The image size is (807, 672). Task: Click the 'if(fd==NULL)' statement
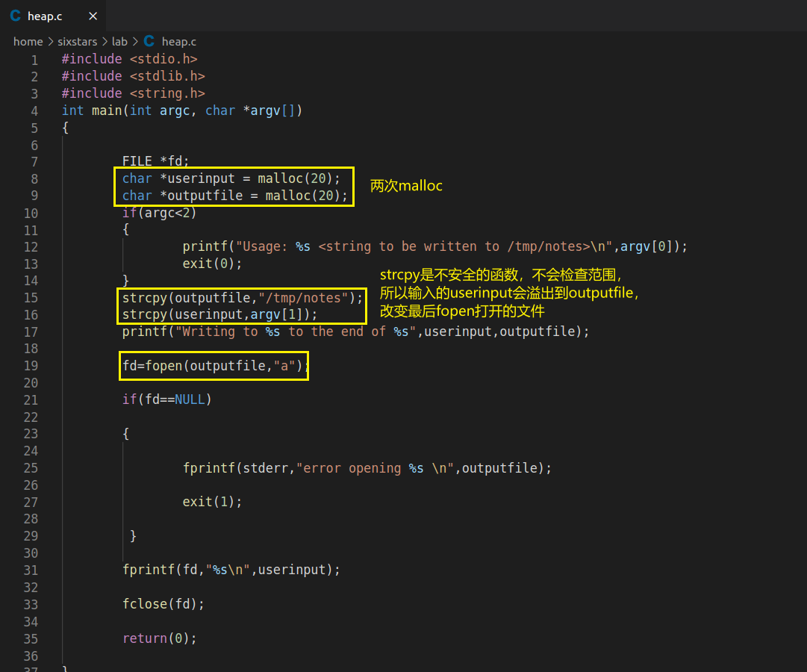[x=166, y=399]
